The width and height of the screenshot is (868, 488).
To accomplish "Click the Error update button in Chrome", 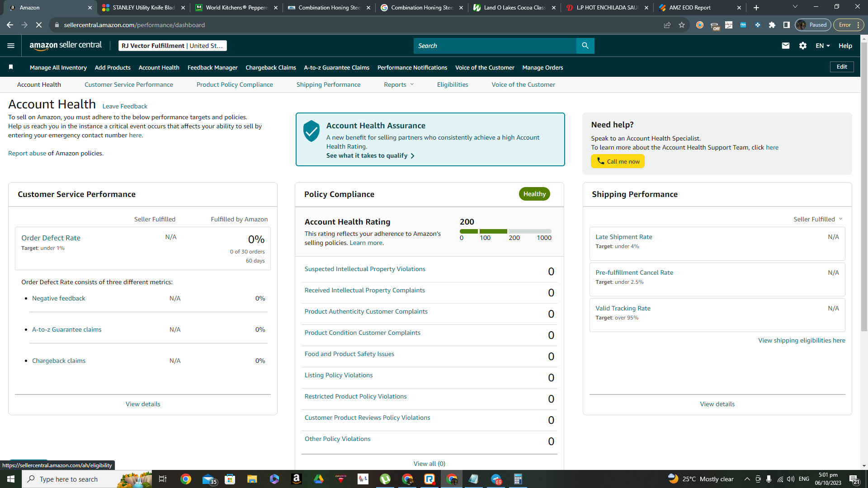I will 848,25.
